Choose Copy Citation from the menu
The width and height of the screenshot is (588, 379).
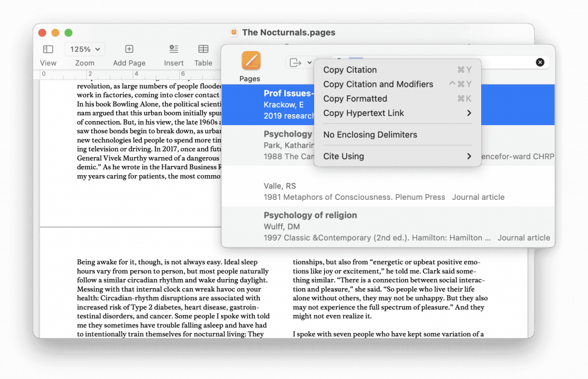350,70
